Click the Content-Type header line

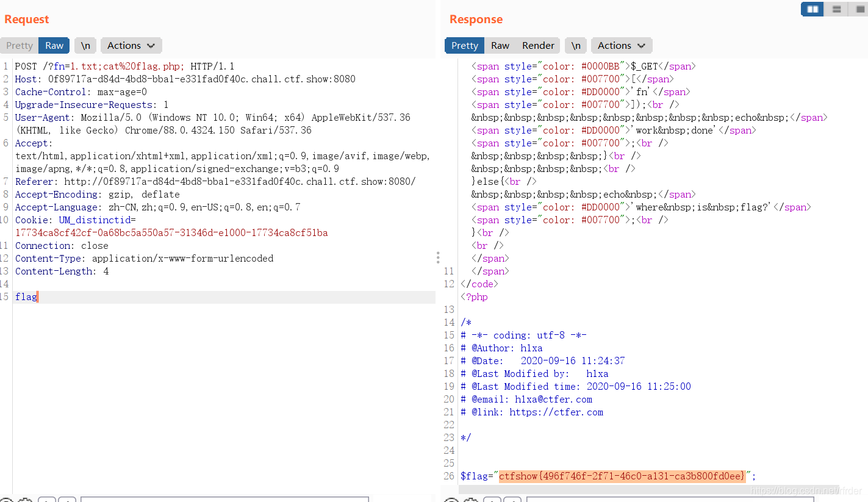coord(145,258)
